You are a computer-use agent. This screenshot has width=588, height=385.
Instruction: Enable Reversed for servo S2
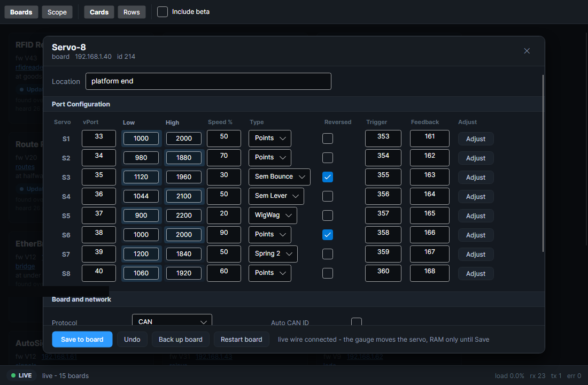click(x=327, y=158)
